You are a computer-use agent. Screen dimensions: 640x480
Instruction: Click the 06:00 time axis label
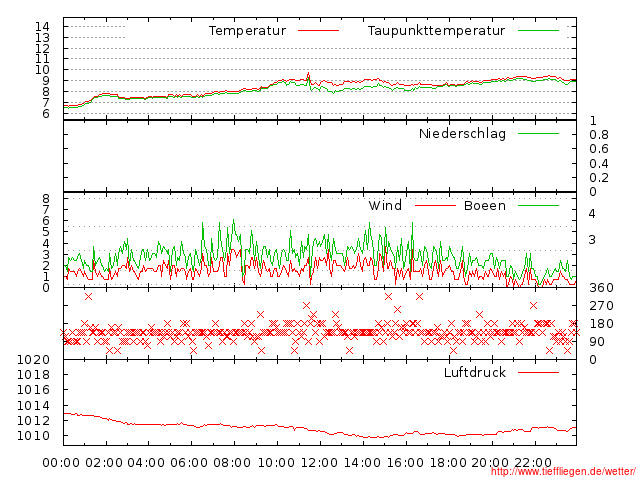click(189, 463)
